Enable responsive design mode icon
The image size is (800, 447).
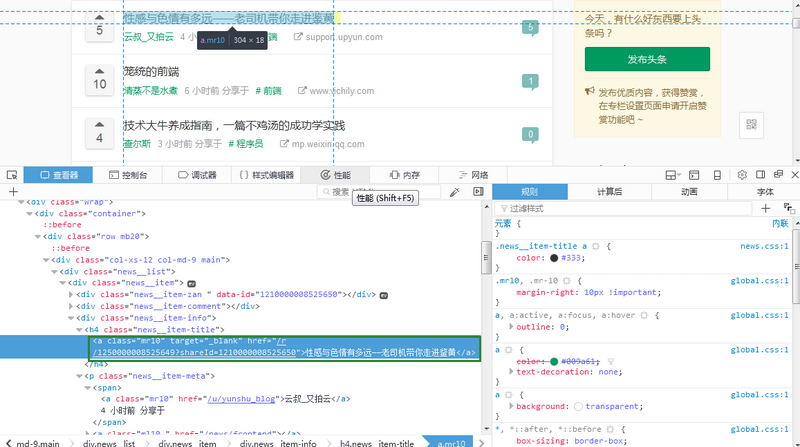point(717,175)
